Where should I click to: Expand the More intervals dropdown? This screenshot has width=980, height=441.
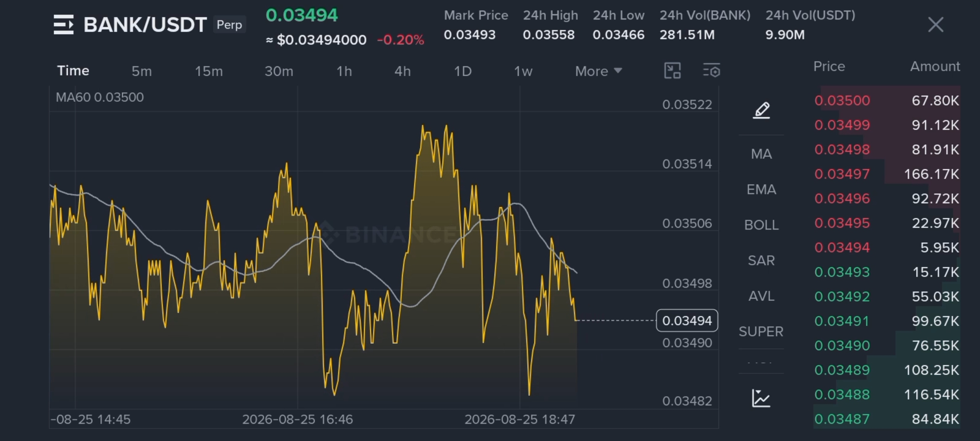(x=598, y=71)
